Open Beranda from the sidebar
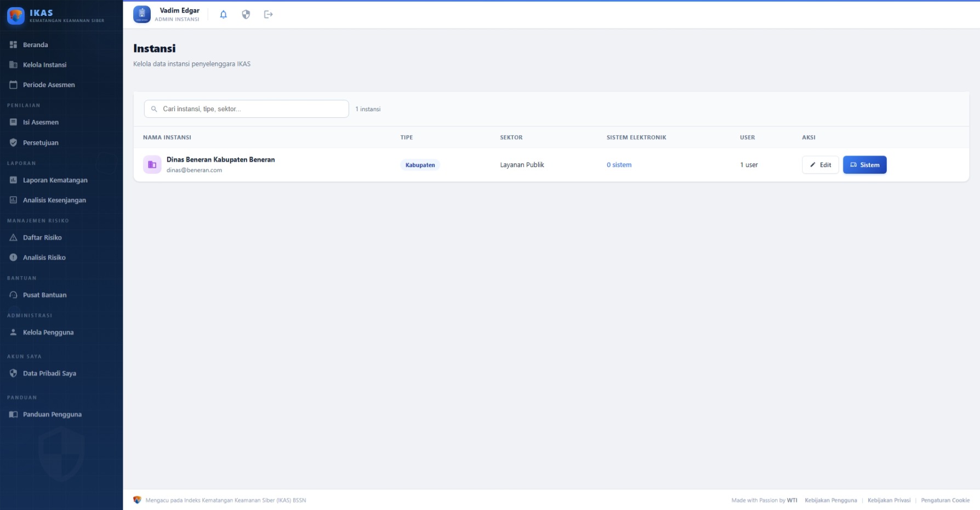 coord(35,45)
